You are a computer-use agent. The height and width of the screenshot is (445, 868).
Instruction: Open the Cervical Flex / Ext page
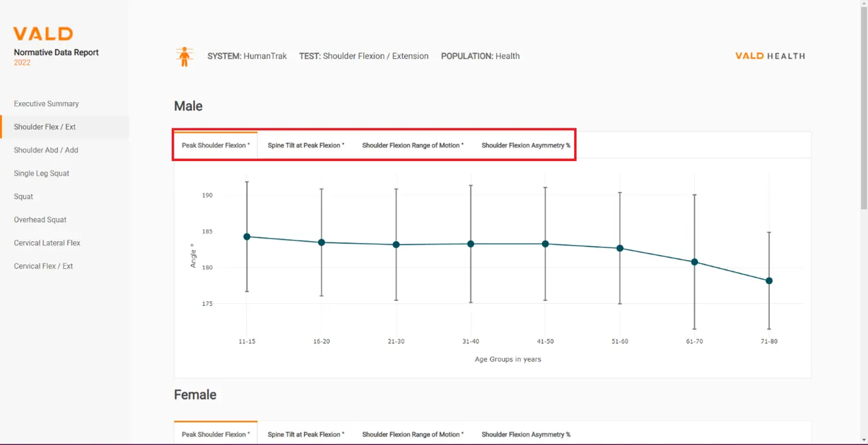tap(43, 266)
